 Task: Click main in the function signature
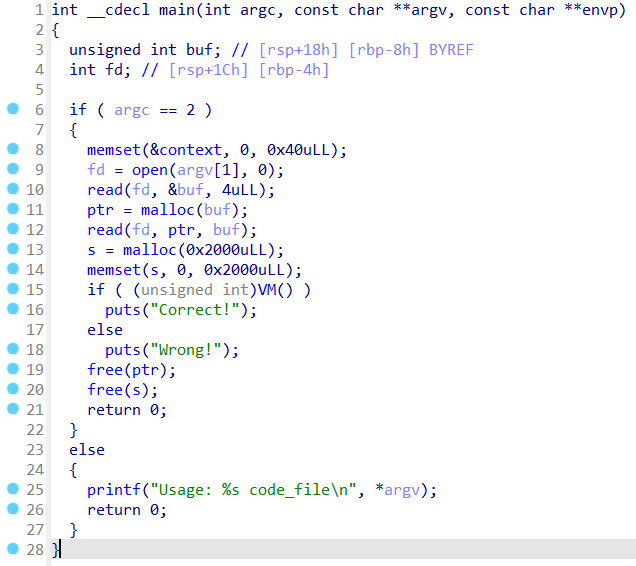177,10
